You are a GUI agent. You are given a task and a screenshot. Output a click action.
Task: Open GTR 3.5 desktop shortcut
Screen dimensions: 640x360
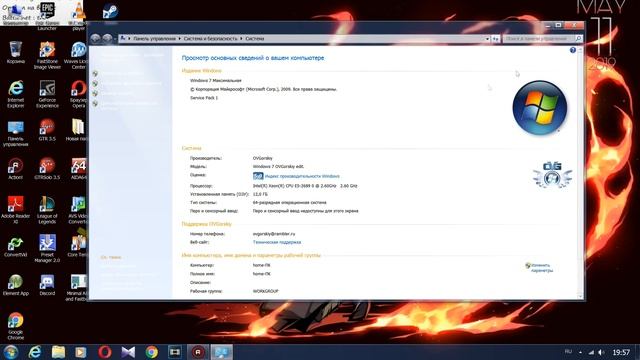tap(47, 130)
